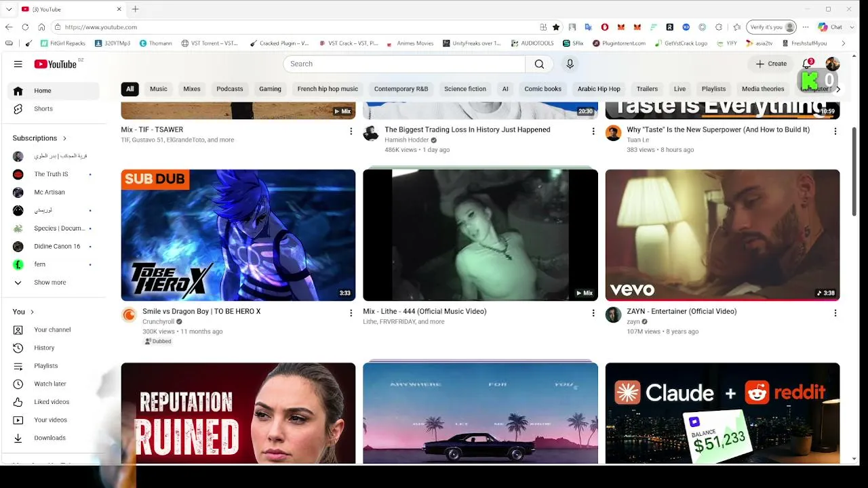Filter the feed by Podcasts

(x=230, y=89)
